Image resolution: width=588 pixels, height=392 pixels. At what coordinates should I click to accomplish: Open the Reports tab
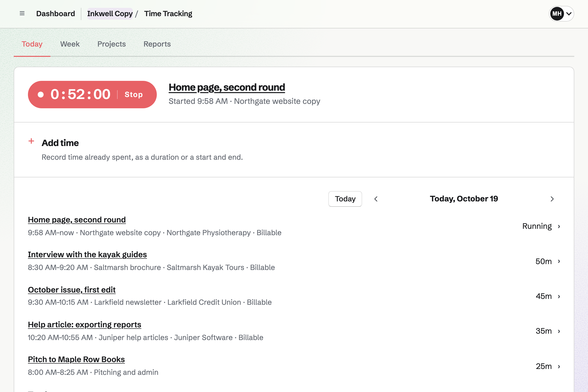coord(157,44)
